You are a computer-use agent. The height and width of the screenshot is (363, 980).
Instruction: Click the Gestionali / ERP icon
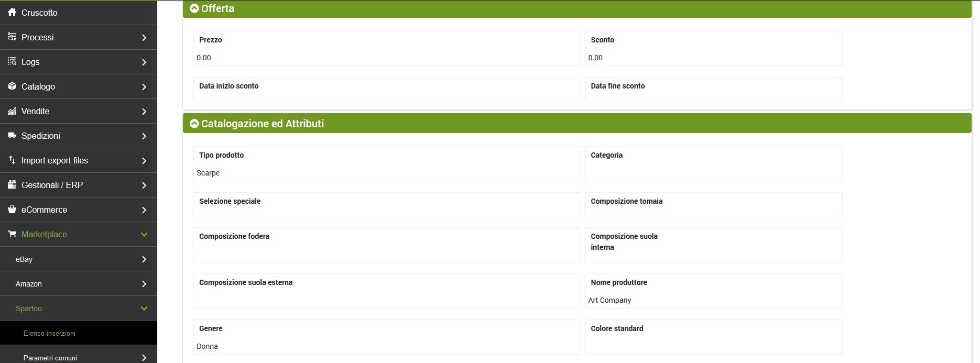12,185
